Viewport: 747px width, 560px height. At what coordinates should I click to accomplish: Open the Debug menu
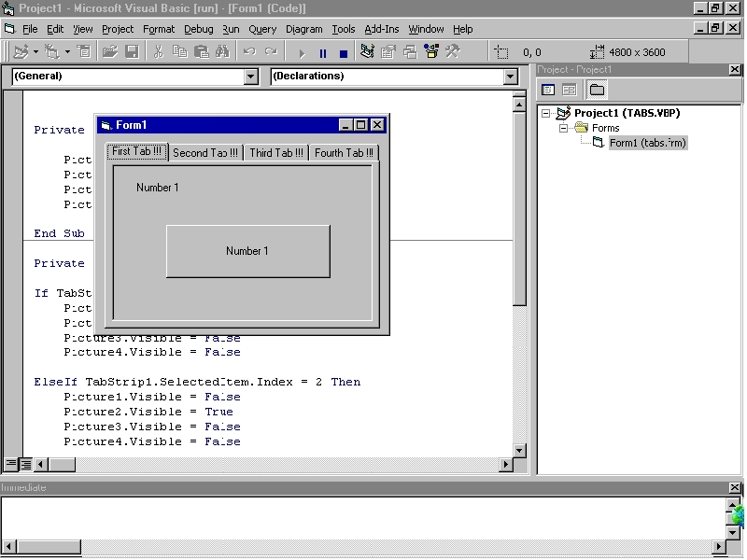coord(198,29)
